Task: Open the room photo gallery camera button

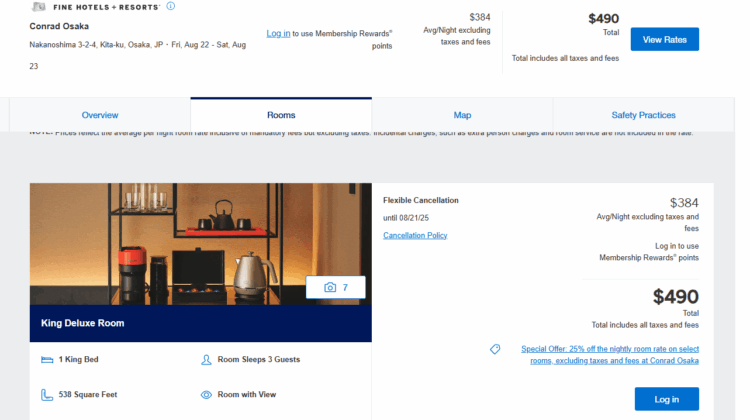Action: (x=336, y=287)
